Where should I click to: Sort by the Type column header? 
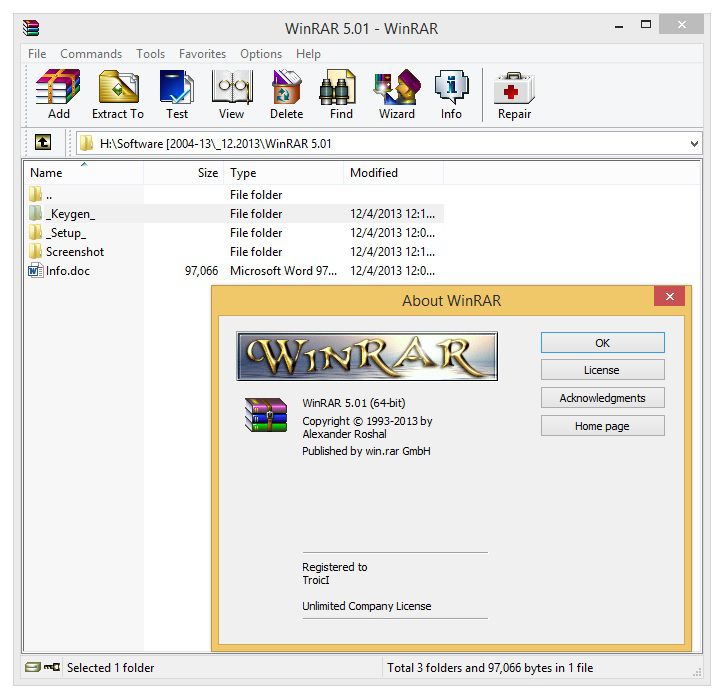pyautogui.click(x=284, y=173)
